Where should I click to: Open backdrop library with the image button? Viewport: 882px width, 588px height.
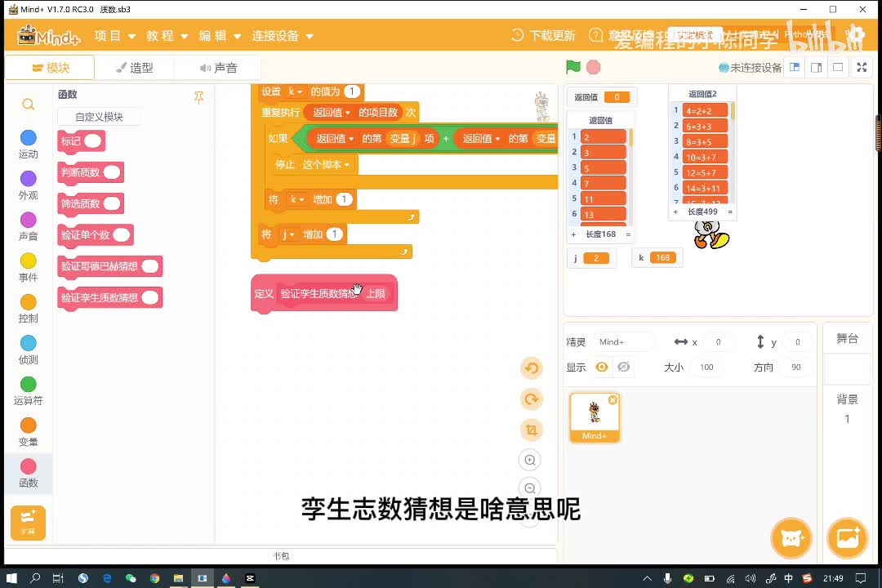point(848,538)
